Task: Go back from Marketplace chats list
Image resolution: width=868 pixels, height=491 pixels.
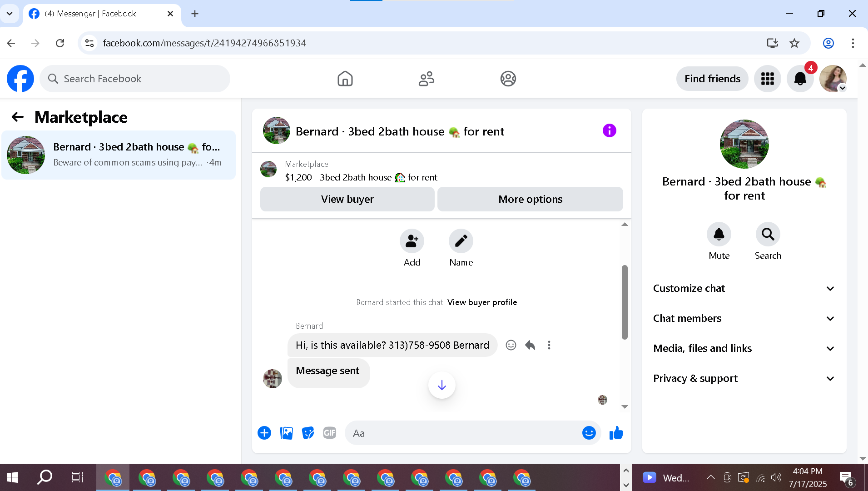Action: pyautogui.click(x=18, y=117)
